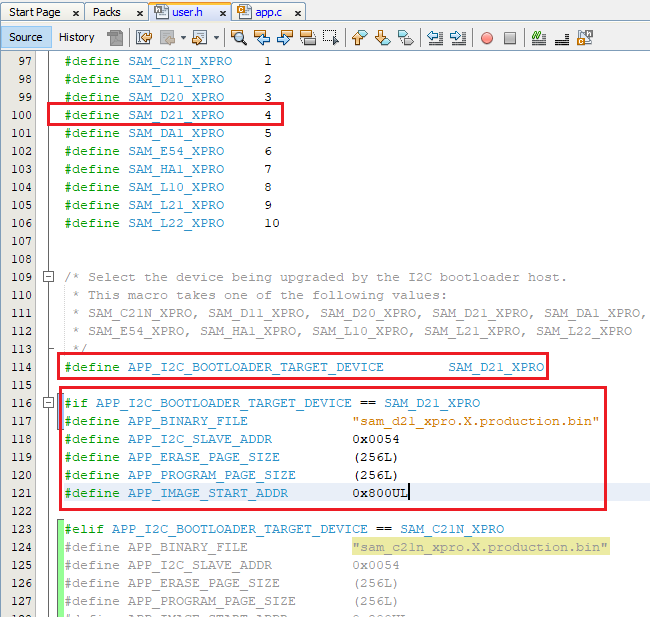The height and width of the screenshot is (617, 650).
Task: Click the highlighted "sam_c21n_xpro.X.production.bin" string
Action: click(x=480, y=547)
